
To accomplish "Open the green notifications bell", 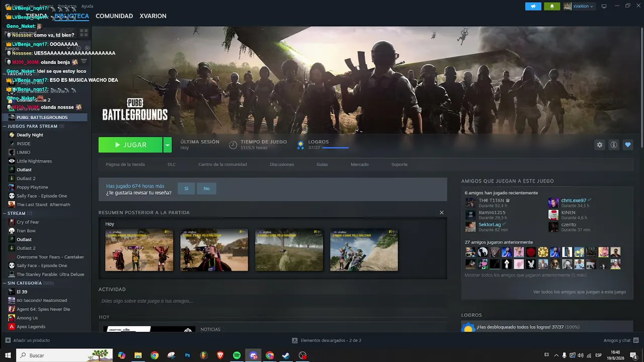I will pos(552,6).
